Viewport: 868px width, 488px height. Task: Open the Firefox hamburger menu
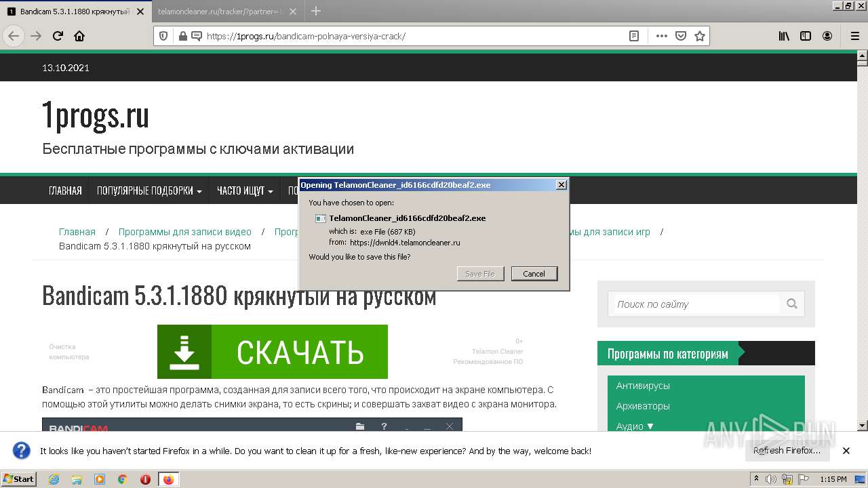pos(854,36)
